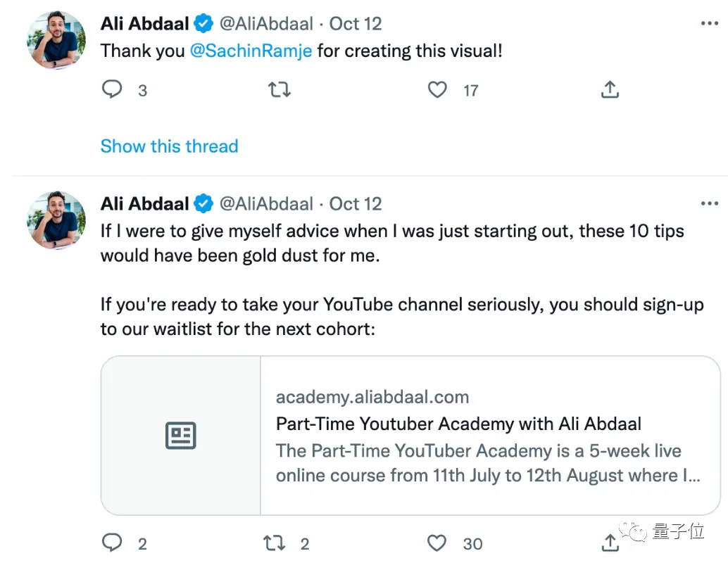Open the more options menu on the second tweet

coord(710,203)
